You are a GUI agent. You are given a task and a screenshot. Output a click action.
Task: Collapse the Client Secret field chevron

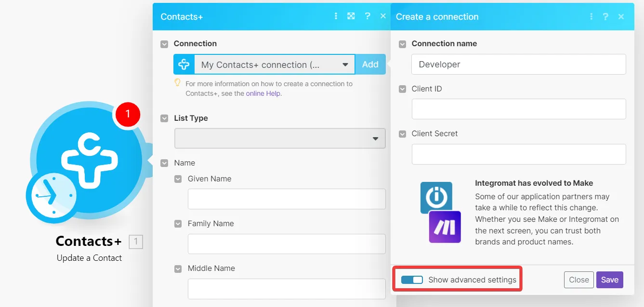403,134
